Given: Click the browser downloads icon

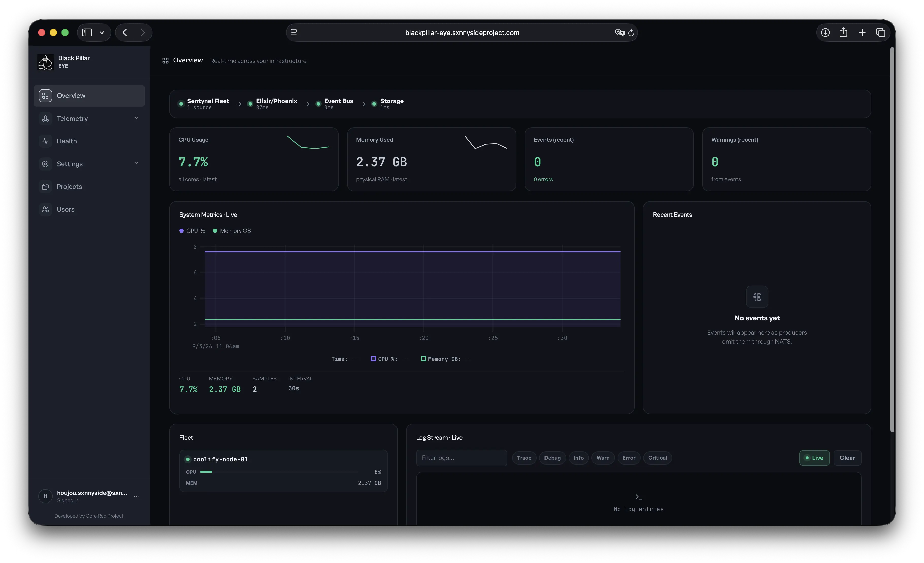Looking at the screenshot, I should (825, 33).
